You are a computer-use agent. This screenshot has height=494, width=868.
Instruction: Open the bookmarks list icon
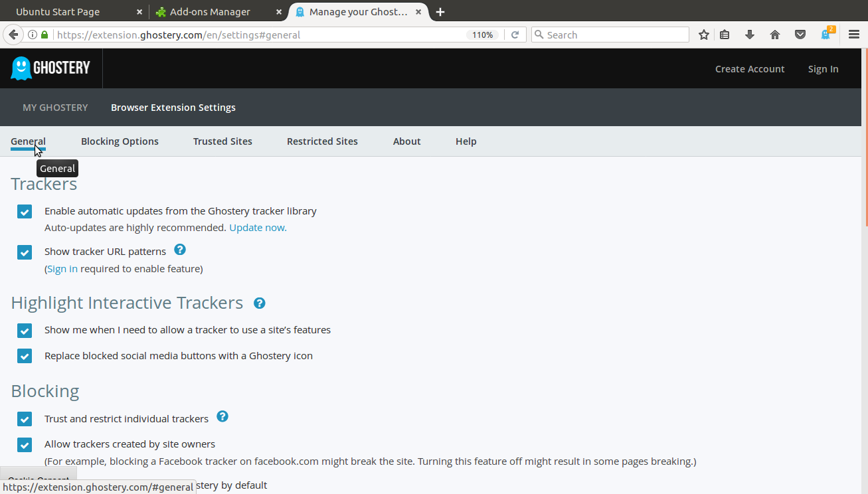click(725, 35)
